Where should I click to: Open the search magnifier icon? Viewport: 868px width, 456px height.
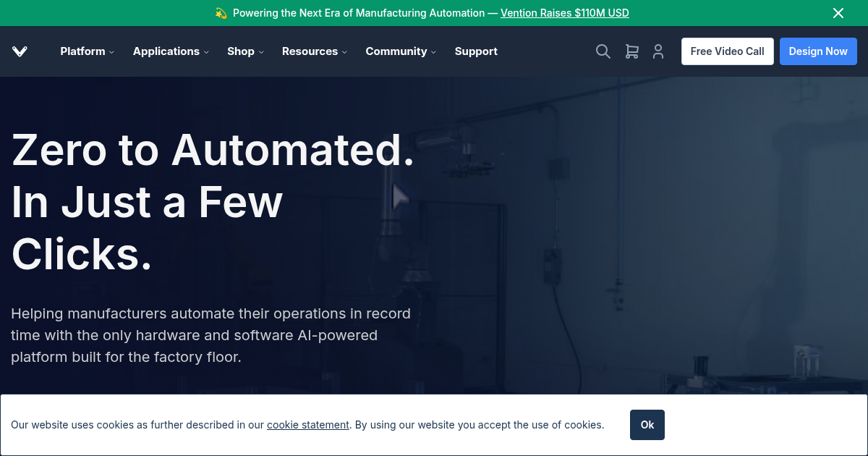pyautogui.click(x=603, y=51)
